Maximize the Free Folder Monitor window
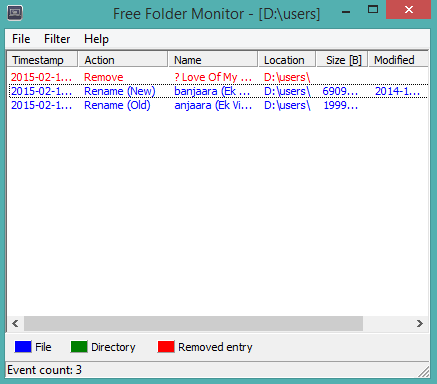Image resolution: width=437 pixels, height=384 pixels. tap(373, 9)
